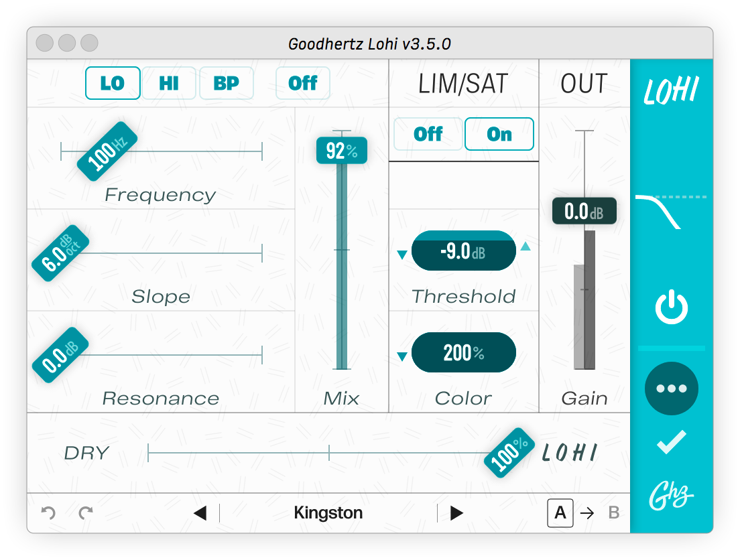The height and width of the screenshot is (560, 740).
Task: Select the BP filter mode
Action: click(227, 83)
